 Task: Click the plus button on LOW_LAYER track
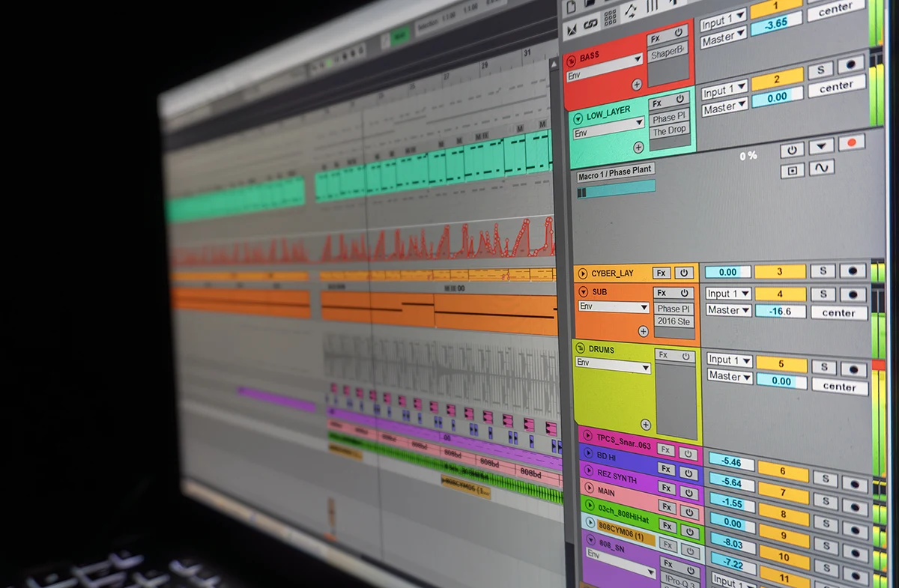pyautogui.click(x=639, y=148)
